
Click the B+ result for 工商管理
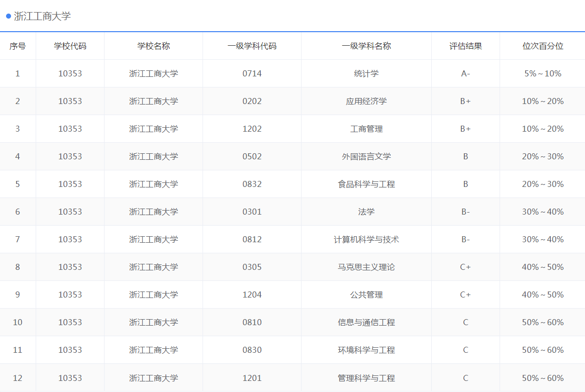coord(465,129)
